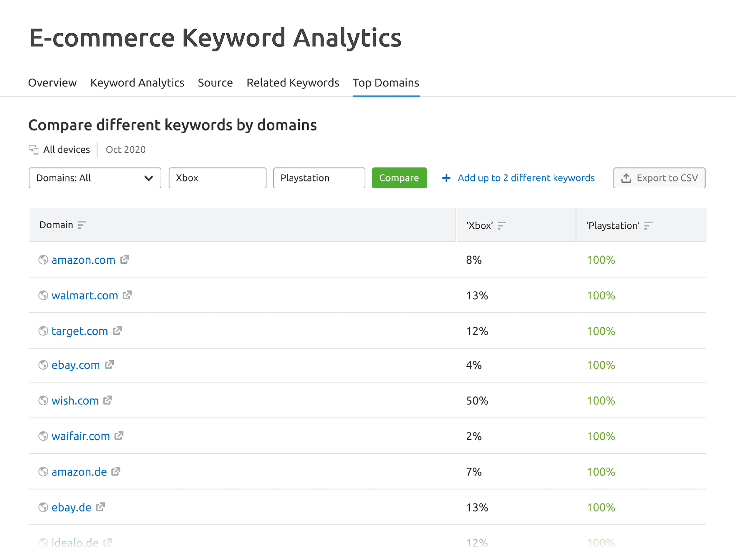736x560 pixels.
Task: Select the 8% Xbox value for amazon.com
Action: (x=474, y=260)
